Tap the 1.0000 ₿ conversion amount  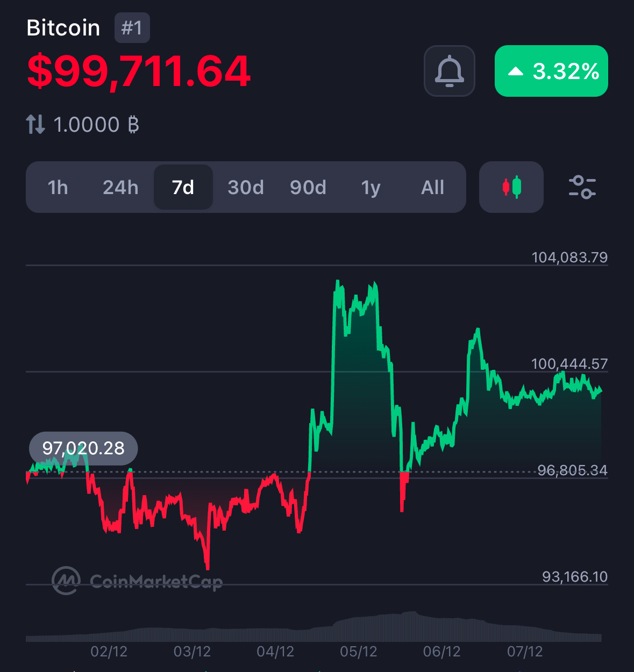[x=96, y=125]
